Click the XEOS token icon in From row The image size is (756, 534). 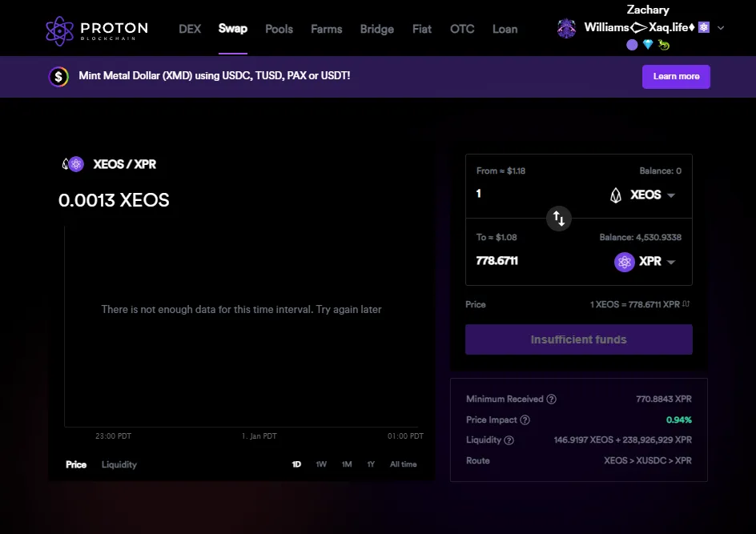point(616,195)
